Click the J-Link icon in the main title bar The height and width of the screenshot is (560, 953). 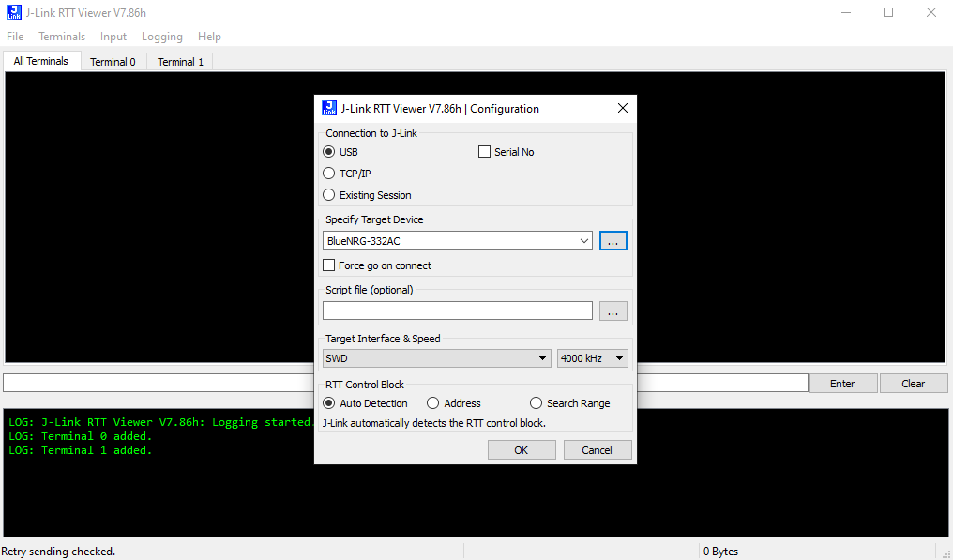[x=13, y=12]
